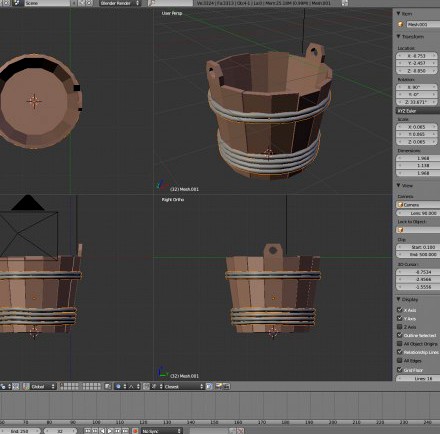This screenshot has height=434, width=440.
Task: Enable the Z Axis checkbox
Action: pos(399,327)
